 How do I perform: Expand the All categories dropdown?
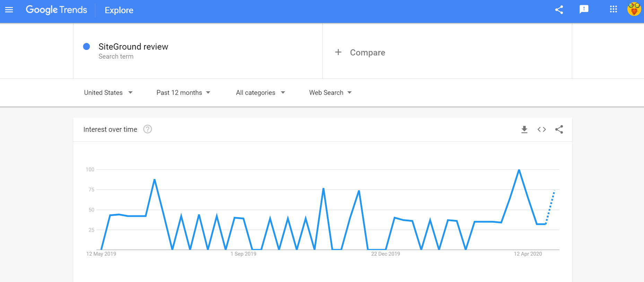pos(261,93)
